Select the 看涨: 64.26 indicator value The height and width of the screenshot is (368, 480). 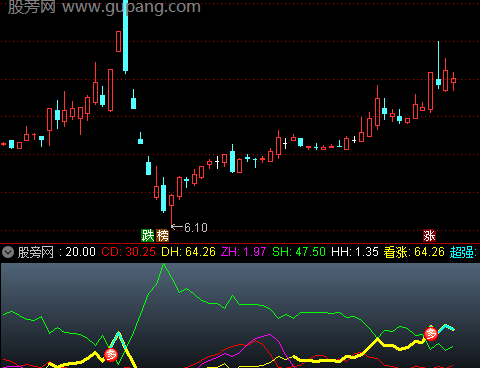pyautogui.click(x=414, y=252)
